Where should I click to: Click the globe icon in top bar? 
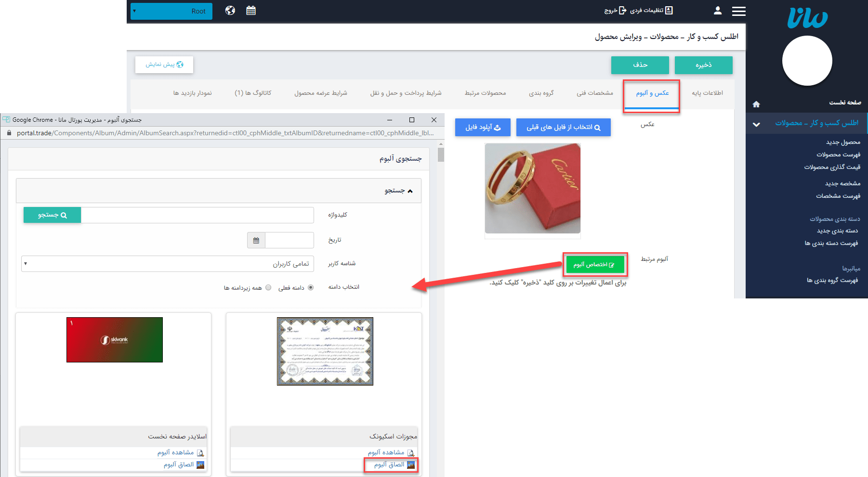230,11
